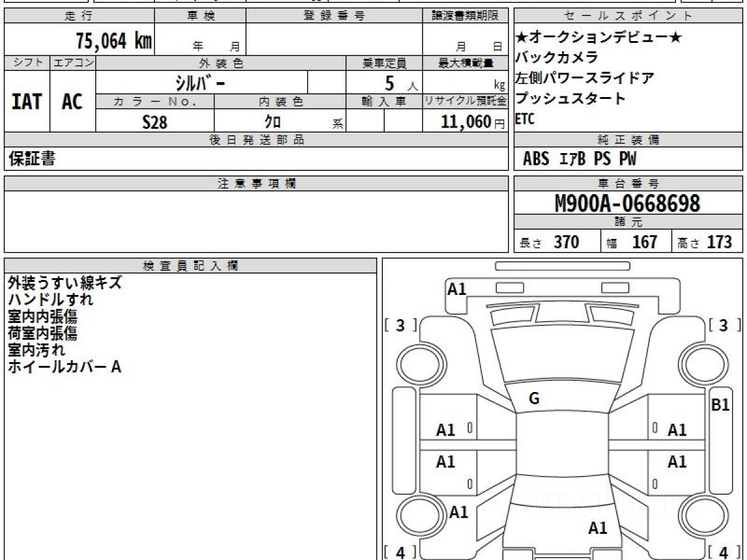
Task: Select the S28 color code
Action: tap(154, 122)
